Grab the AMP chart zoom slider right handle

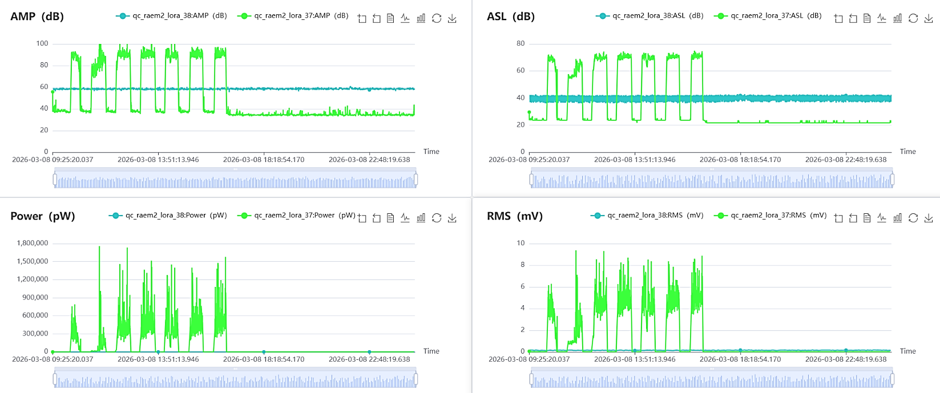click(415, 179)
